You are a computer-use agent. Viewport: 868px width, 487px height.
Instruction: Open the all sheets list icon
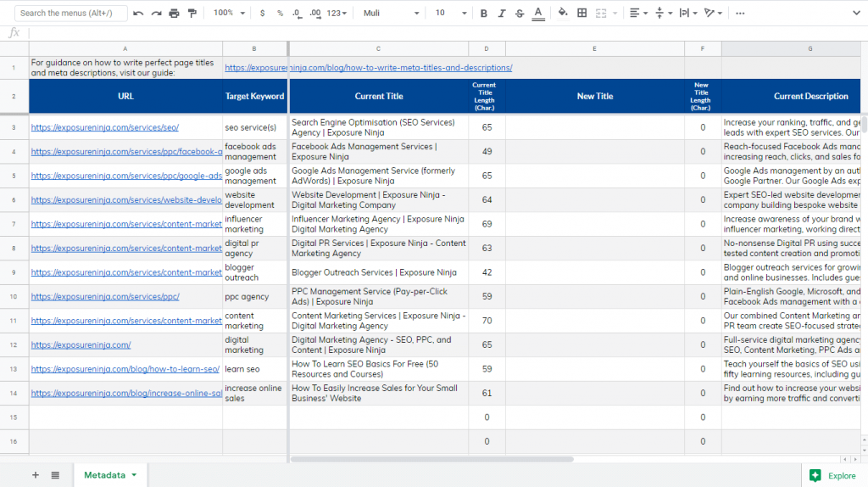[x=55, y=475]
